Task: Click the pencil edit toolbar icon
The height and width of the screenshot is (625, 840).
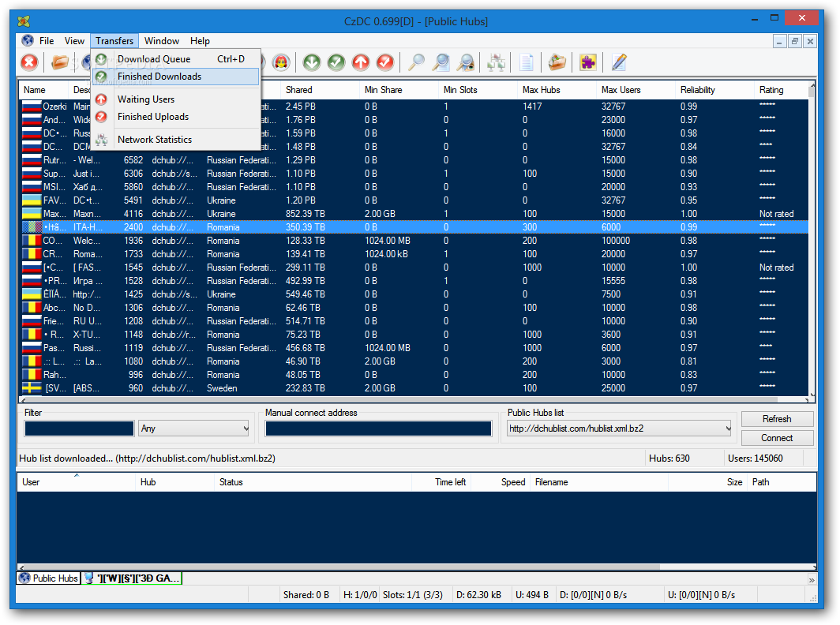Action: pos(619,62)
